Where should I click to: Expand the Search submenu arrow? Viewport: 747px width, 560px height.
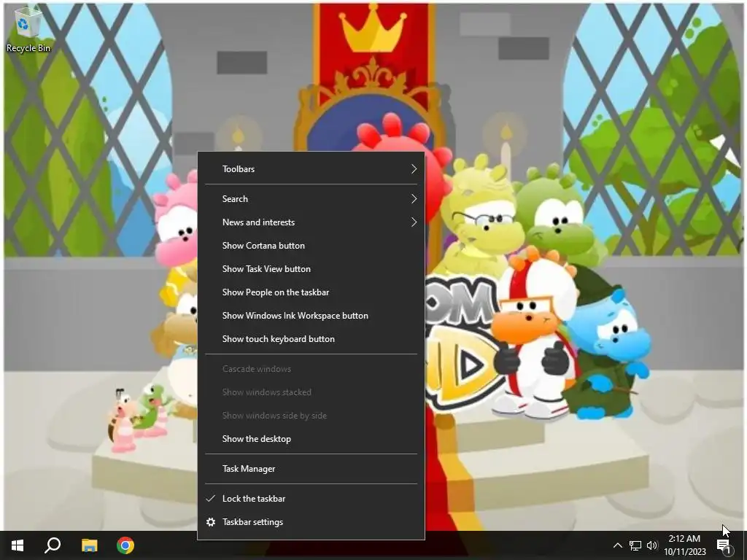pyautogui.click(x=414, y=198)
